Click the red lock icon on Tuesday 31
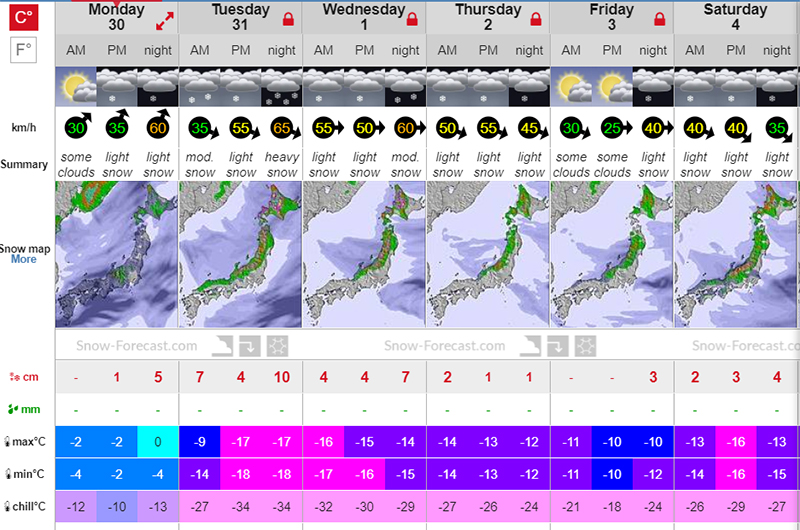Screen dimensions: 800x530 tap(289, 18)
